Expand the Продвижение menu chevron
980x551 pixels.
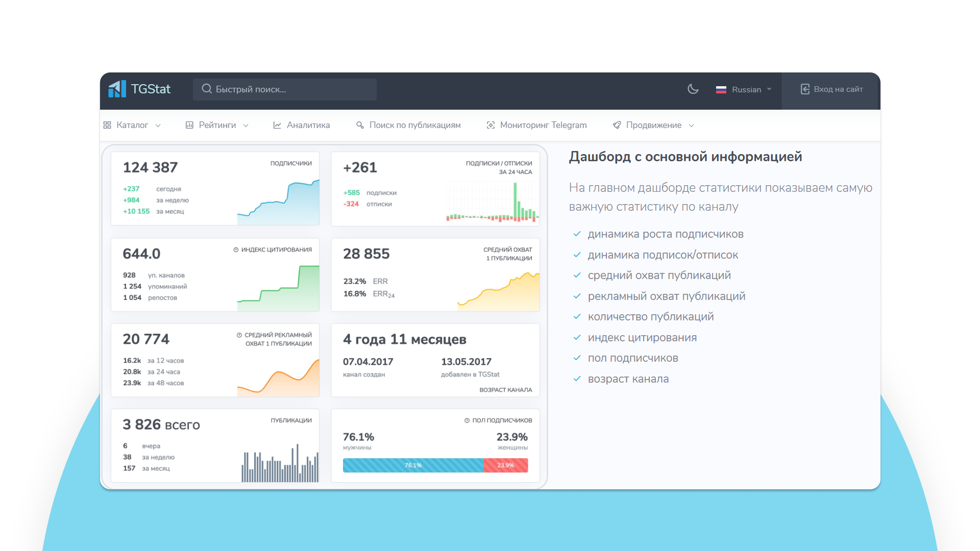pyautogui.click(x=692, y=126)
